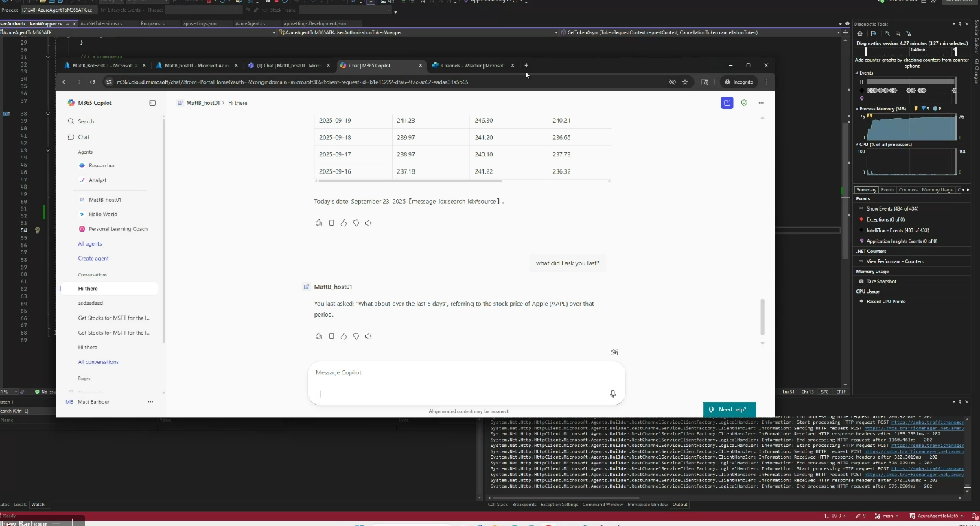Open the Analyst agent
Screen dimensions: 980x526
[97, 180]
